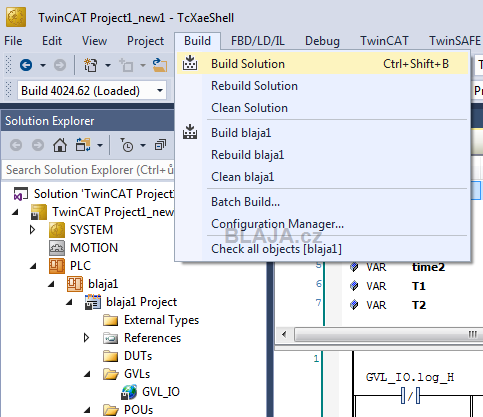Click the Navigate Forward arrow icon in toolbar

click(60, 65)
